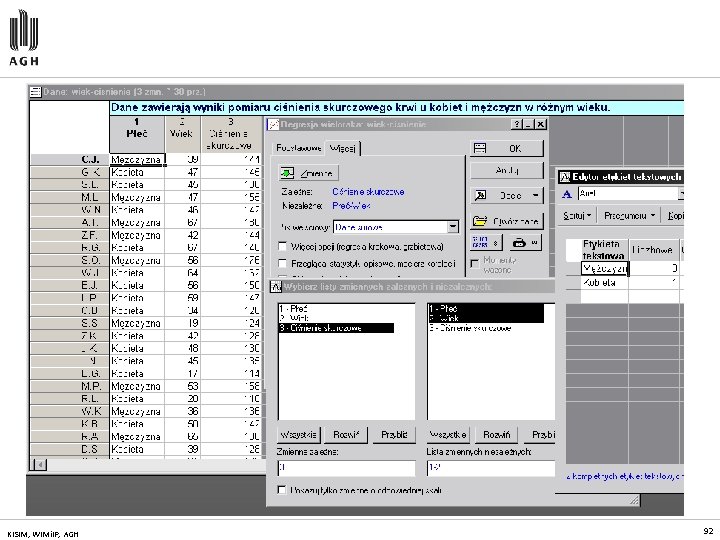Open the Arial font dropdown in the label editor
Screen dimensions: 720x540
(x=681, y=194)
